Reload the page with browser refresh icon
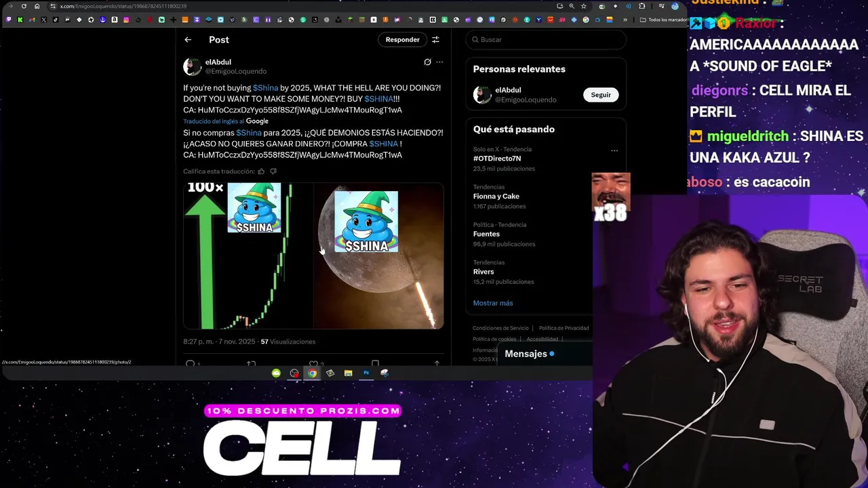Image resolution: width=868 pixels, height=488 pixels. (24, 6)
